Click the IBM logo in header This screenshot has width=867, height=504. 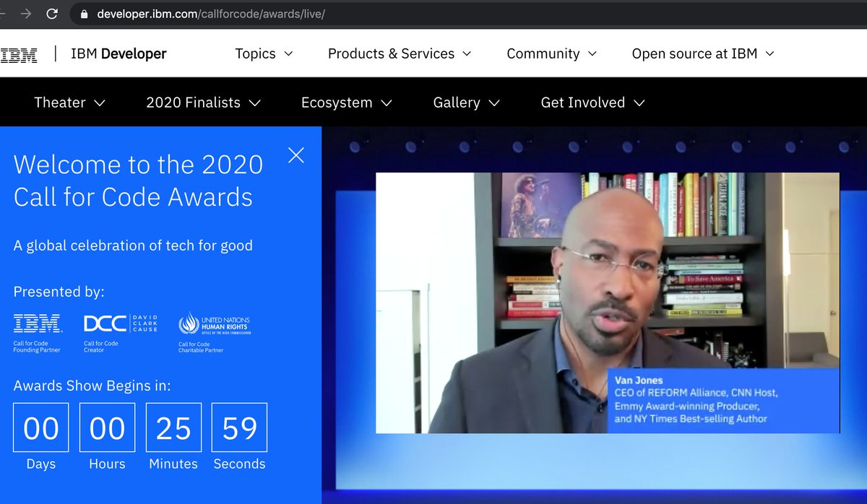tap(19, 54)
